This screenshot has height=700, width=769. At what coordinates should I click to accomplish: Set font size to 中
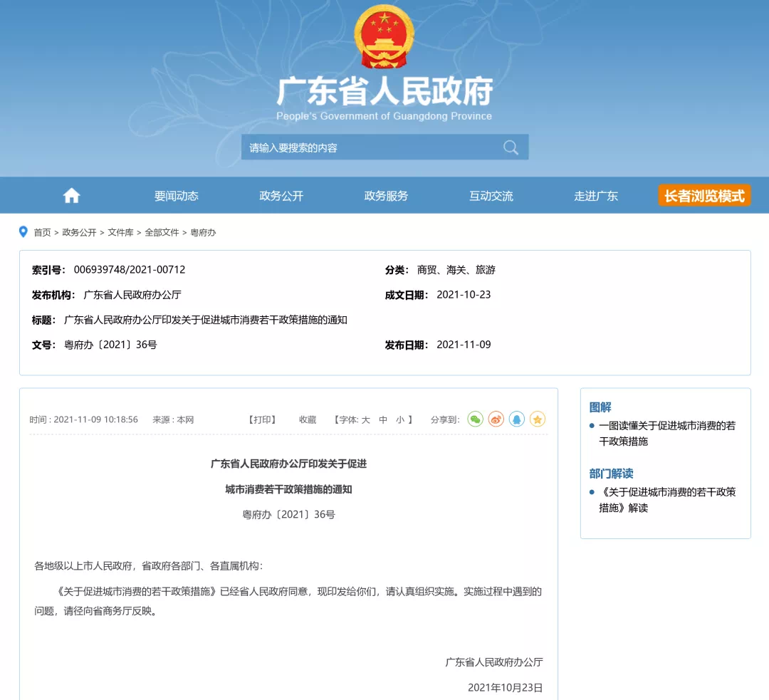[x=383, y=420]
